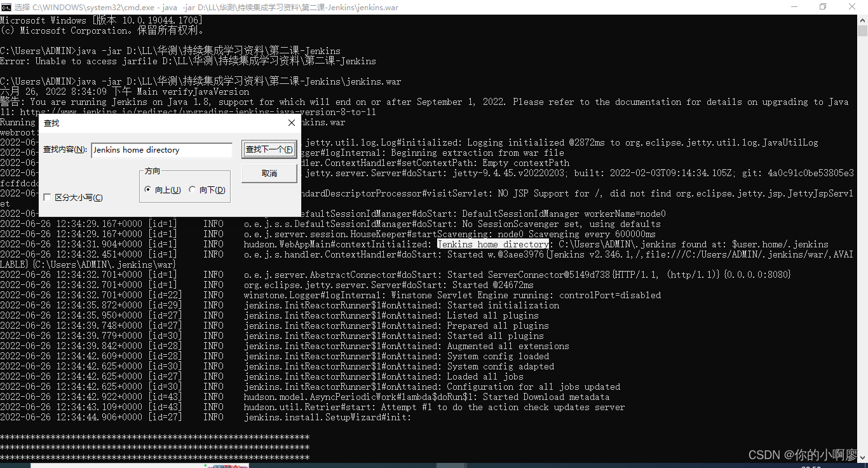Click 'Scavenging every 600000ms' log text
The width and height of the screenshot is (868, 468).
point(592,234)
